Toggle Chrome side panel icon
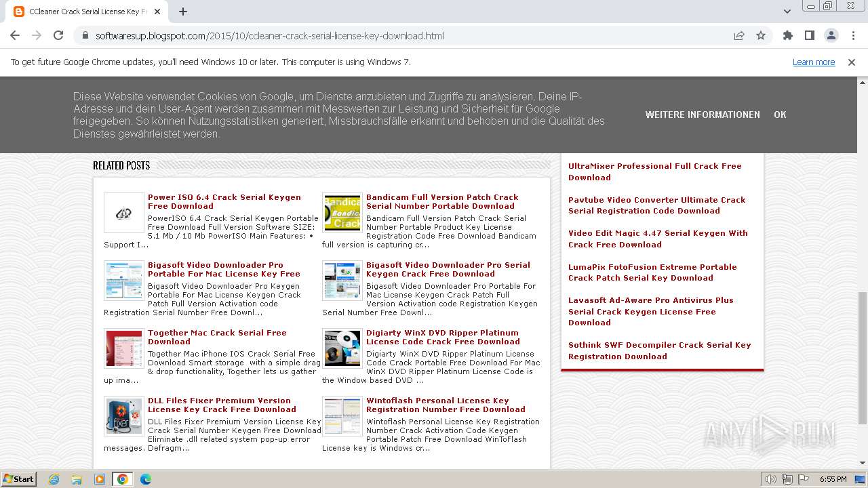 tap(810, 35)
